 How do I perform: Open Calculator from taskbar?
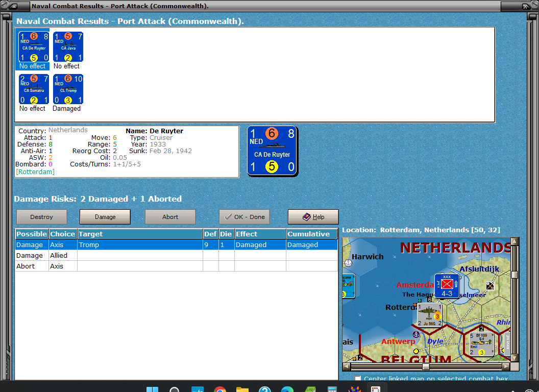click(332, 389)
